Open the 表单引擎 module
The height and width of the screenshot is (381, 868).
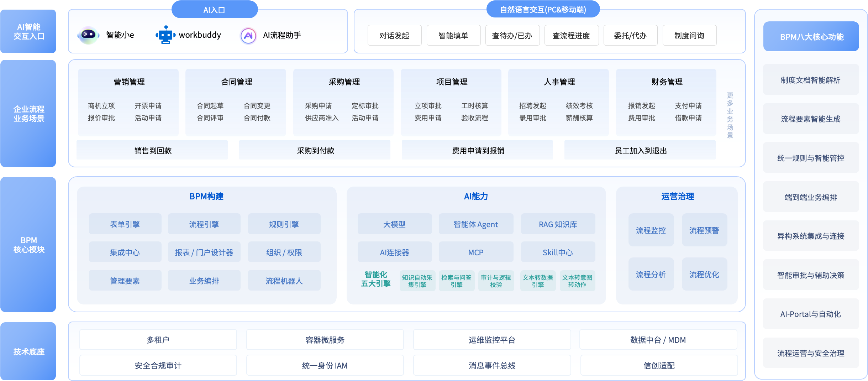125,224
